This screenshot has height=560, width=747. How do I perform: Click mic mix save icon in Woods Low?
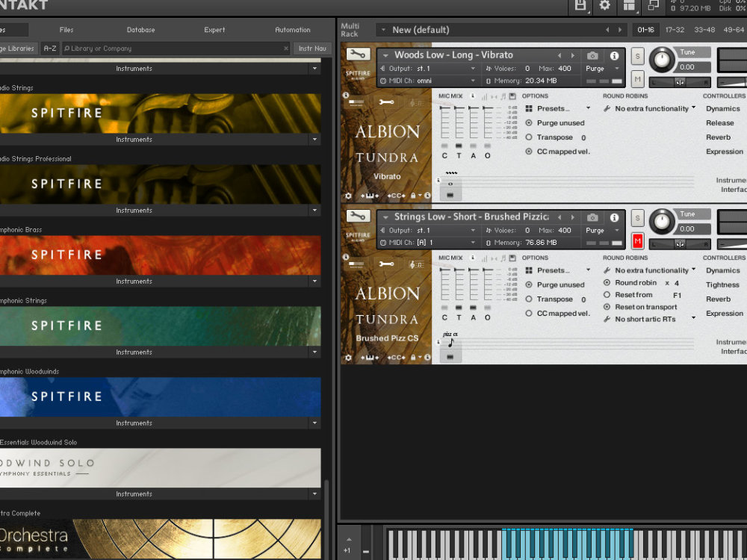pyautogui.click(x=512, y=96)
